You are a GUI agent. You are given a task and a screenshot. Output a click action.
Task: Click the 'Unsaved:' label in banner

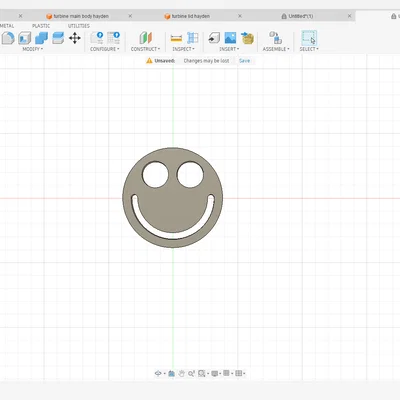coord(165,61)
